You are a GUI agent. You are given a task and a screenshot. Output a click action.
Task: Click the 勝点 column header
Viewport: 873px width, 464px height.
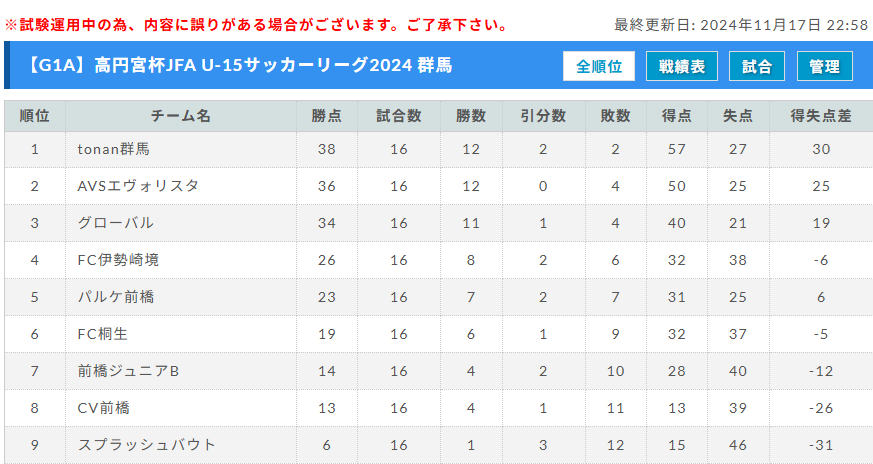coord(327,116)
